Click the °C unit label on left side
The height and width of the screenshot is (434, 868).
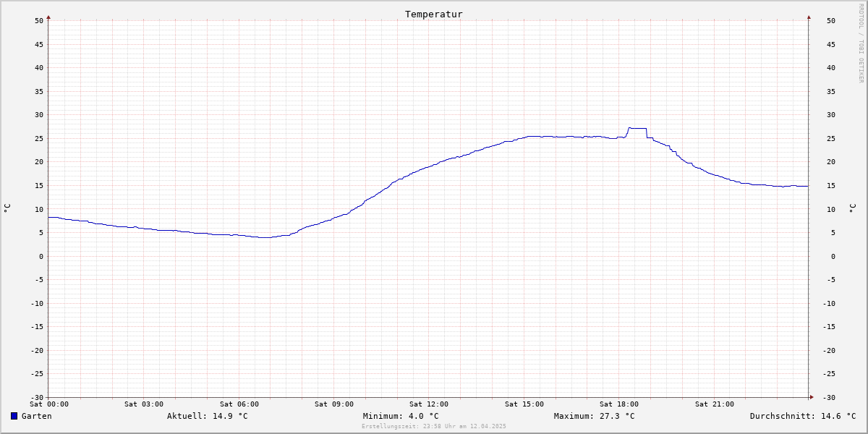(7, 208)
